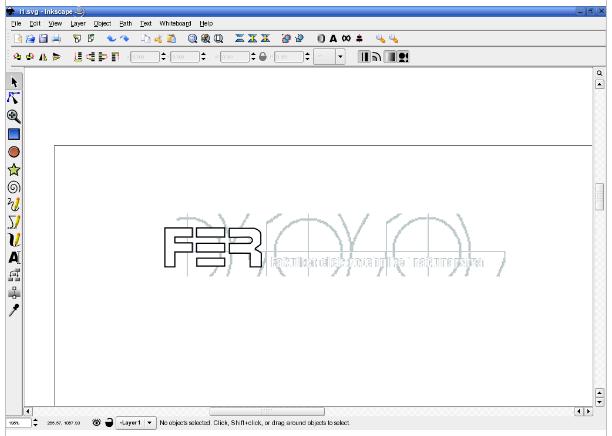
Task: Toggle scale rounded corners button
Action: (377, 57)
